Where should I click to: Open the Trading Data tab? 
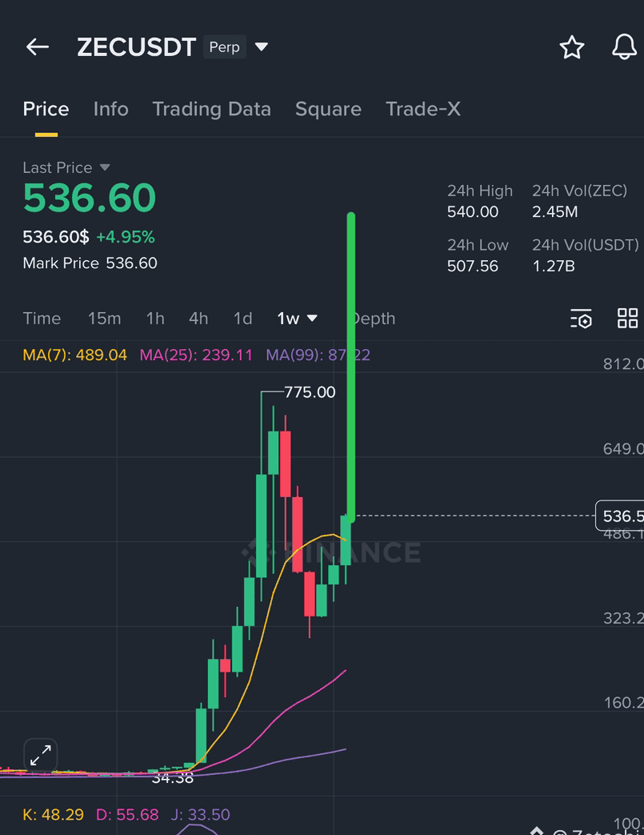[x=212, y=109]
